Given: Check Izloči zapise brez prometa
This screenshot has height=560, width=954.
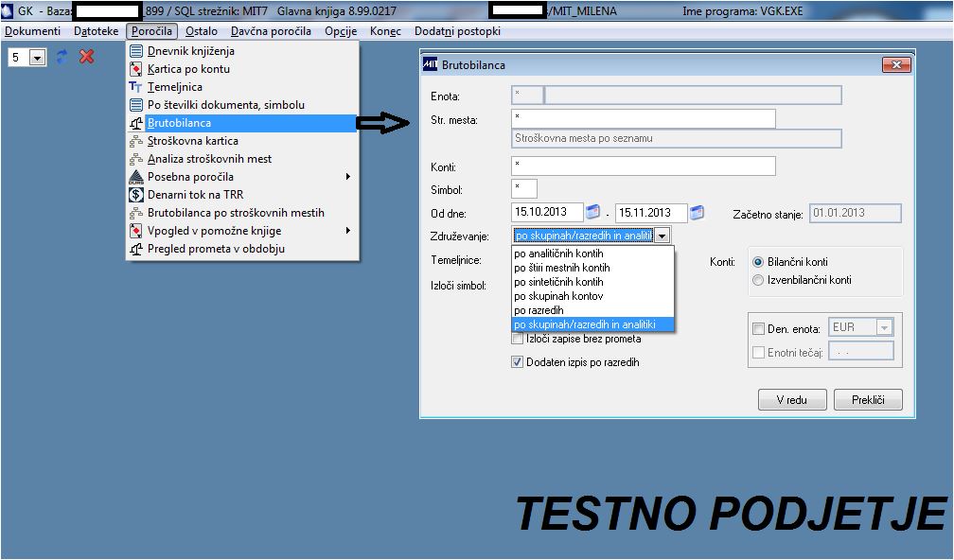Looking at the screenshot, I should point(518,339).
